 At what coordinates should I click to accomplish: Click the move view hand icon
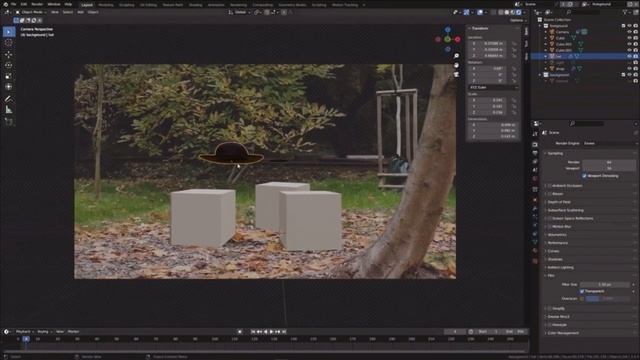(456, 65)
